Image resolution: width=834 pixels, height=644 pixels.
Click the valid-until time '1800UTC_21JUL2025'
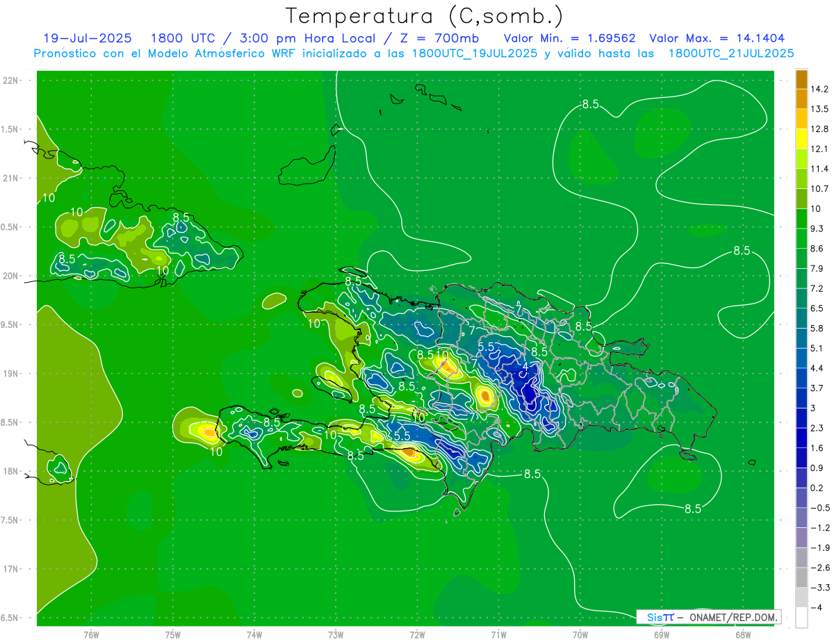tap(731, 53)
